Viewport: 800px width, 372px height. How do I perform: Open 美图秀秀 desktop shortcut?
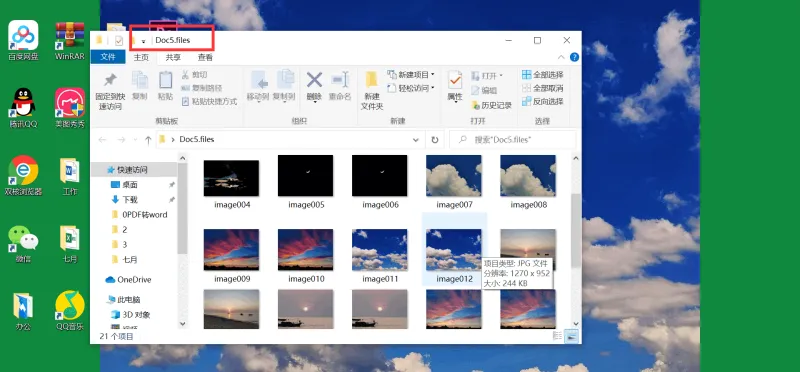pos(70,108)
